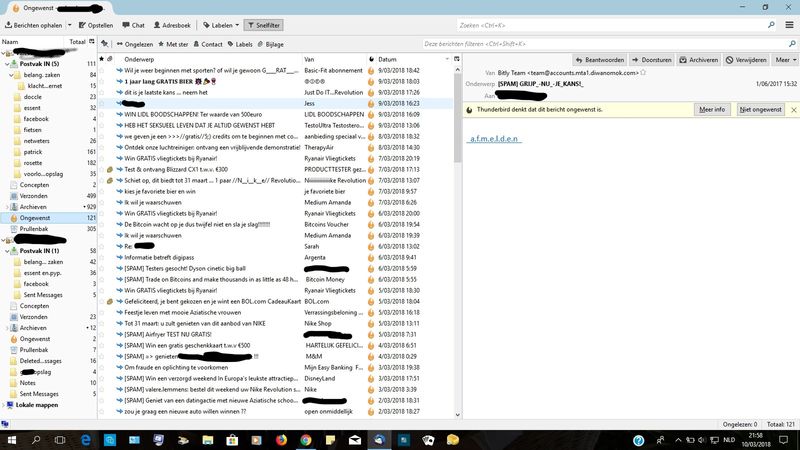Expand the Meer dropdown in message header

785,59
